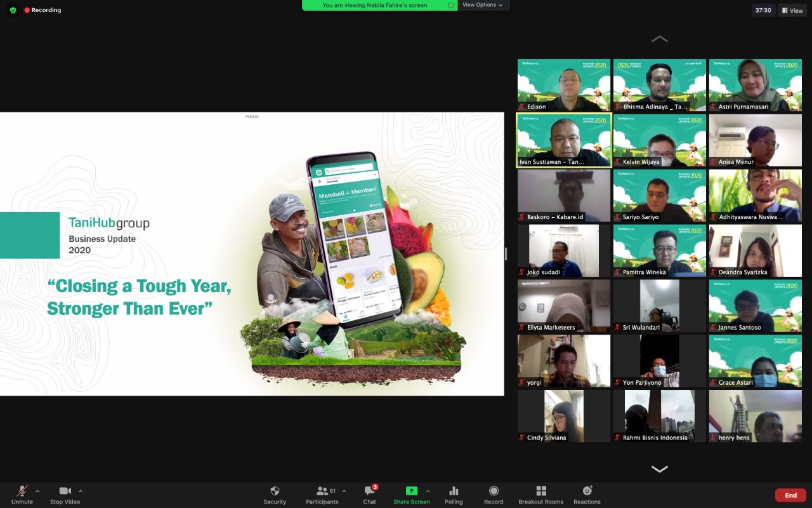Click the green Share Screen icon

(412, 491)
